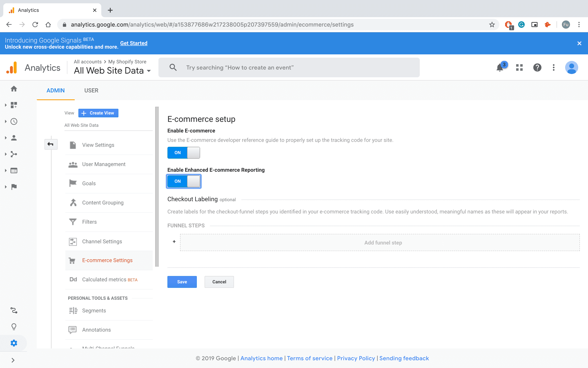The image size is (588, 368).
Task: Click the Analytics logo in header
Action: tap(12, 67)
